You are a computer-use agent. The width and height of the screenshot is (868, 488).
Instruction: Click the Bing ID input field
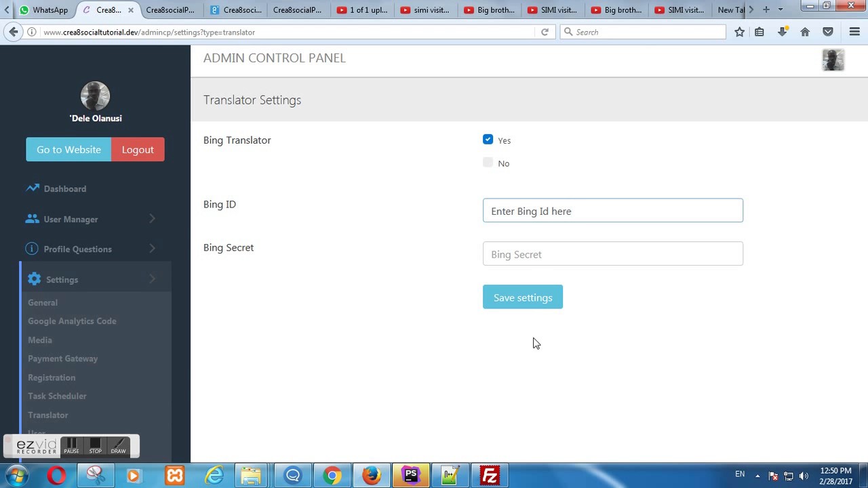coord(613,211)
